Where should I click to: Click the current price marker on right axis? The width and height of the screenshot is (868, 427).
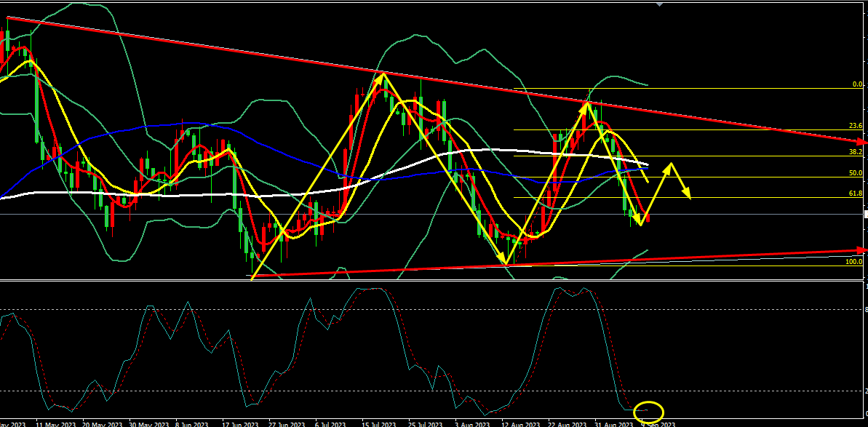[x=865, y=214]
